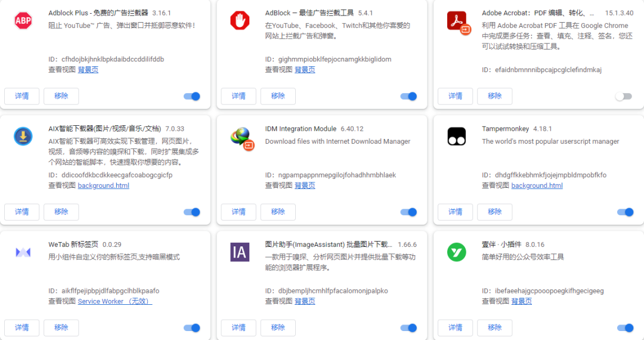Click the IDM version number 6.40.12
The height and width of the screenshot is (340, 644).
pyautogui.click(x=352, y=129)
